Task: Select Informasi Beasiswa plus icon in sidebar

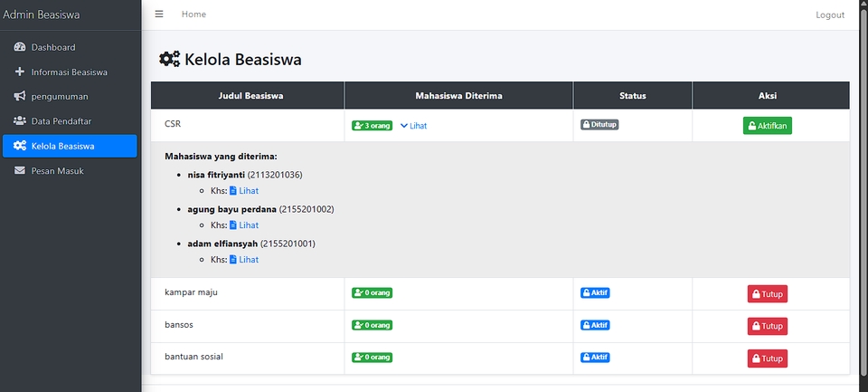Action: (20, 72)
